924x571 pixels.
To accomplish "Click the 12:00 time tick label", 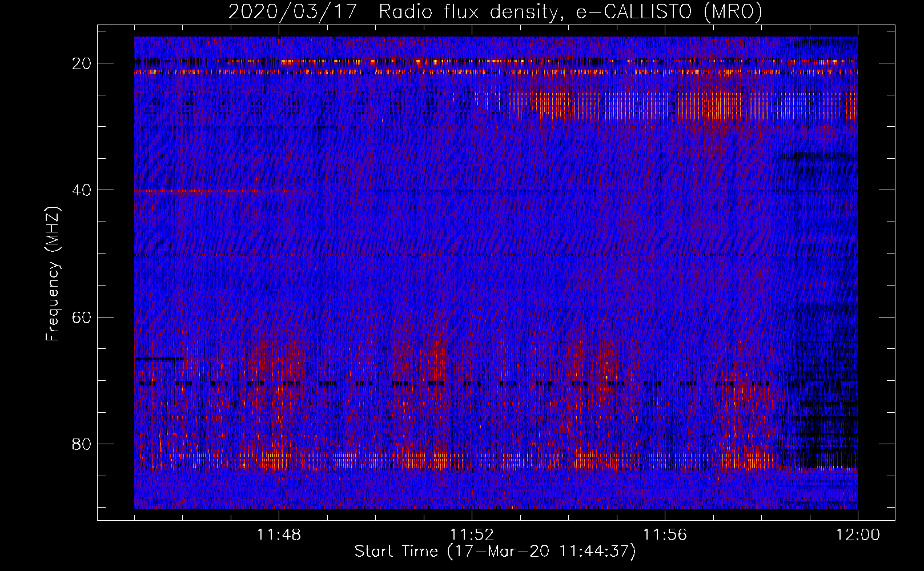I will click(858, 535).
